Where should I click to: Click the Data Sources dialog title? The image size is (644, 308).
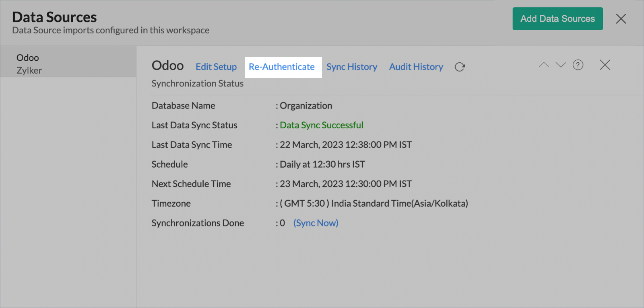click(54, 17)
